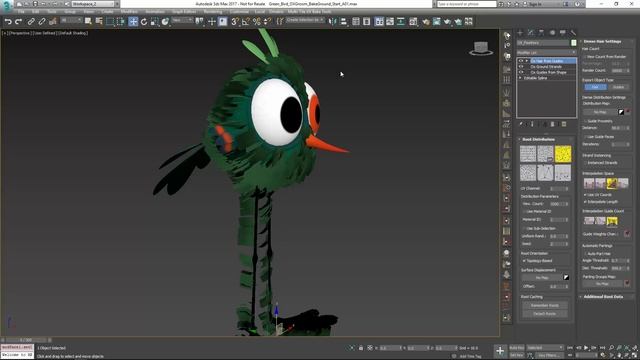Open the Create Selection Set dropdown

305,20
